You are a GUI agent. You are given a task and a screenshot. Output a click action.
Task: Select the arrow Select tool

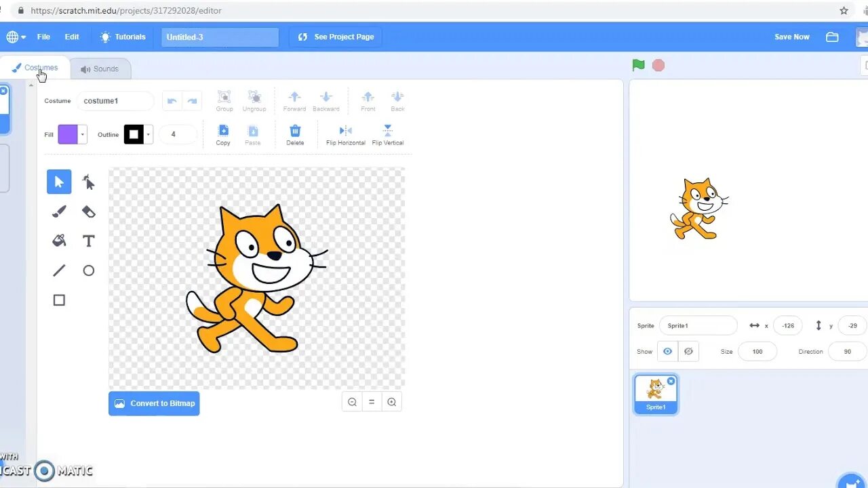59,182
